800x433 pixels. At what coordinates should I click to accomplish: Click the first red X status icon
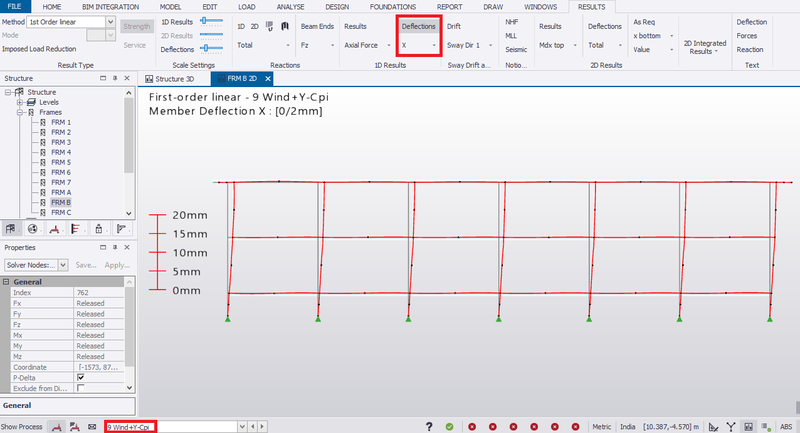tap(472, 427)
